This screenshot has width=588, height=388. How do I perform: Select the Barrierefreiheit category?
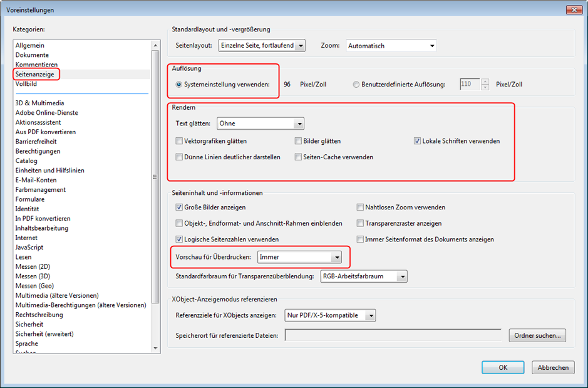(x=36, y=142)
